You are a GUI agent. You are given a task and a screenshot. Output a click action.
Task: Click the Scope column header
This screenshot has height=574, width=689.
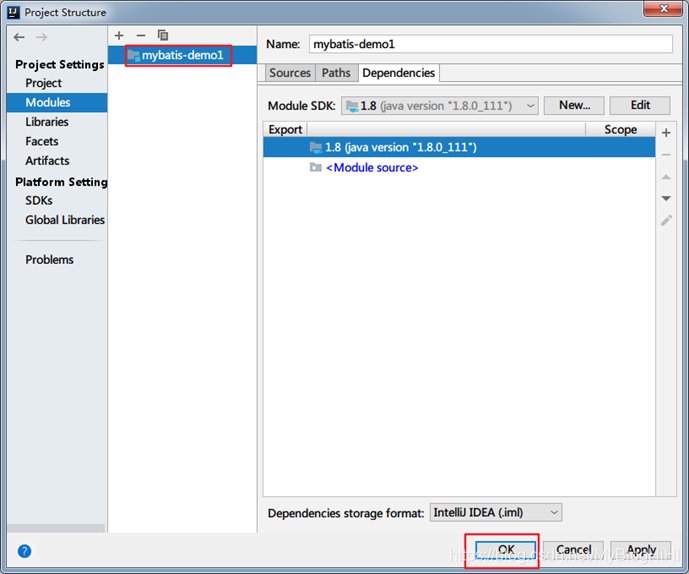[620, 130]
